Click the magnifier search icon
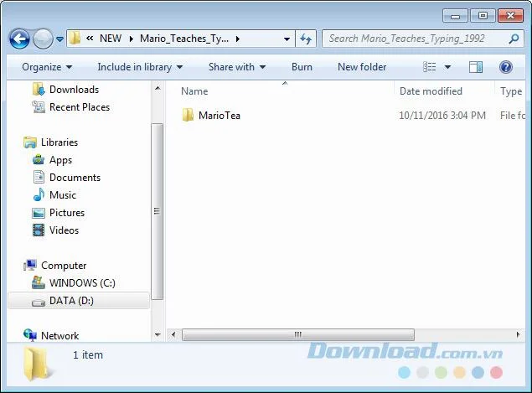532x393 pixels. 514,39
